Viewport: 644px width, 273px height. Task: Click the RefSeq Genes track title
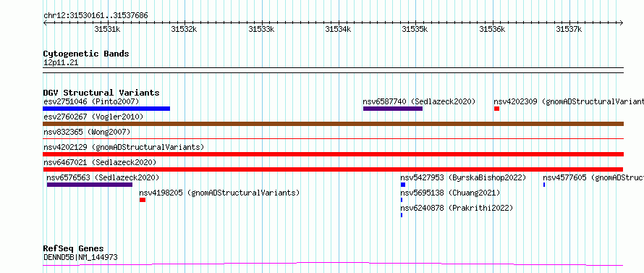click(74, 249)
